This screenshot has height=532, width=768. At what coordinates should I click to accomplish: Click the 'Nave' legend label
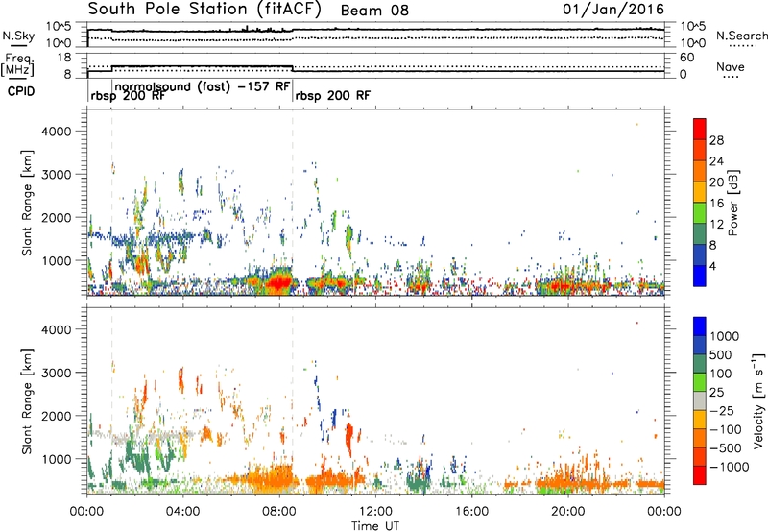coord(731,66)
